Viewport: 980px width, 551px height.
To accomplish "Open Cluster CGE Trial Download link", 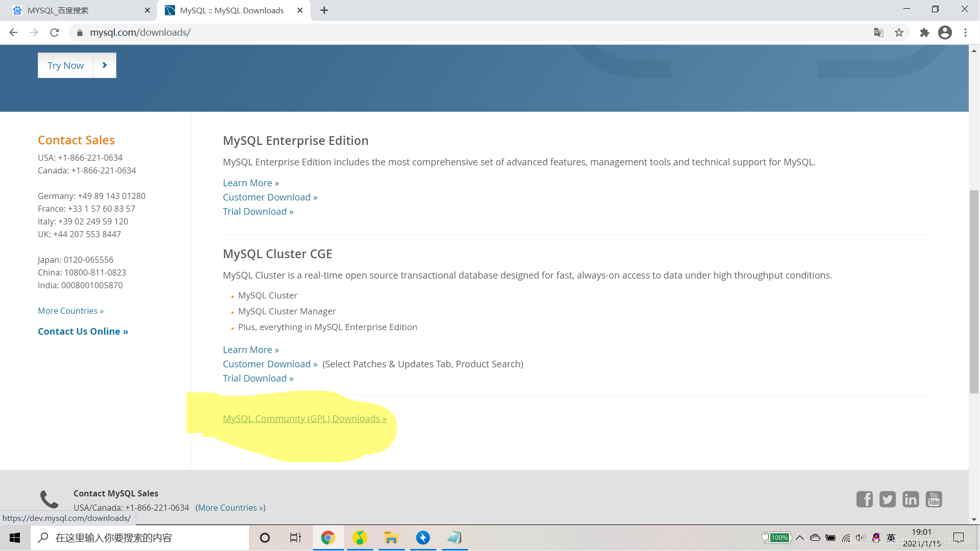I will coord(258,379).
